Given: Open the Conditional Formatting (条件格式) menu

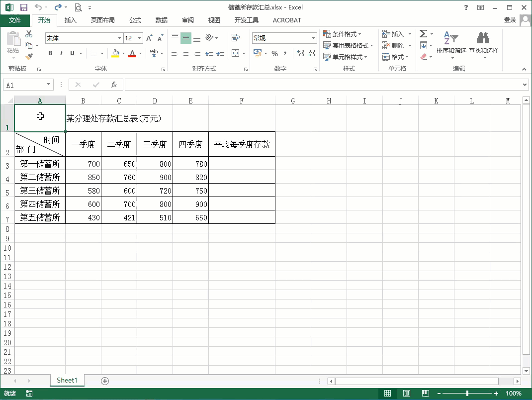Looking at the screenshot, I should click(x=345, y=34).
